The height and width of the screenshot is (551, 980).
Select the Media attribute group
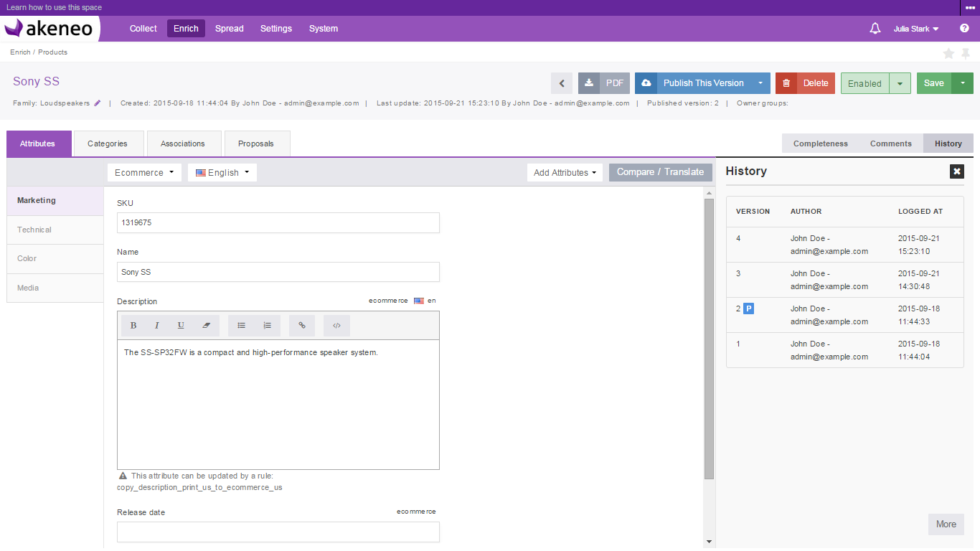55,288
